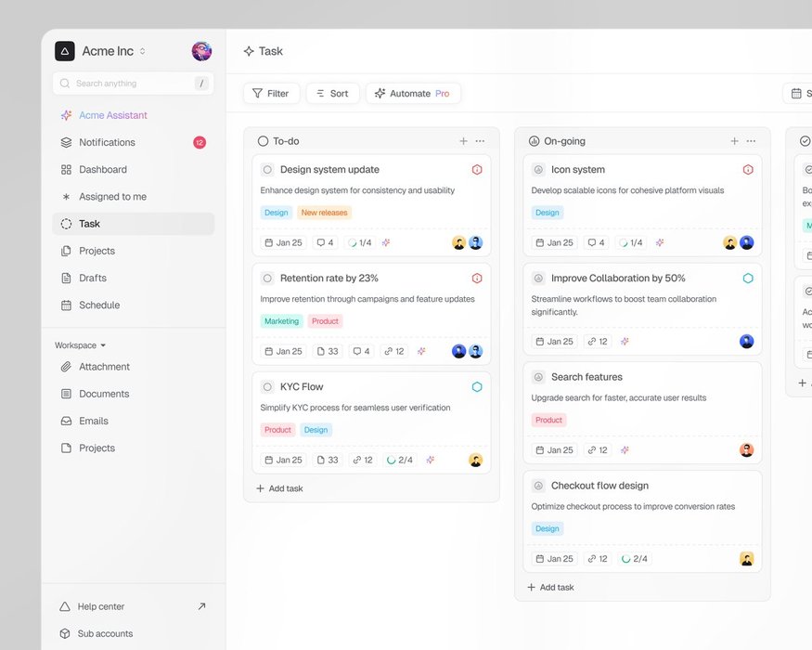Click Add task under To-do column

(x=280, y=488)
